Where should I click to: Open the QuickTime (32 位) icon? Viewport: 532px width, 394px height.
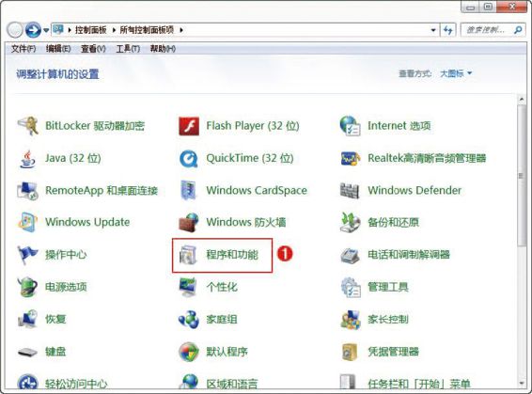189,159
